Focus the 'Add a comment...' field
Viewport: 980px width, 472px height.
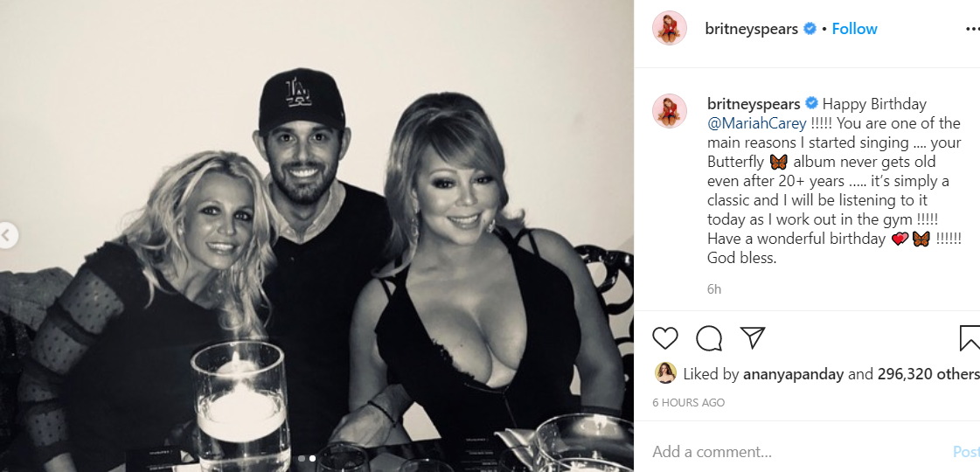[787, 452]
